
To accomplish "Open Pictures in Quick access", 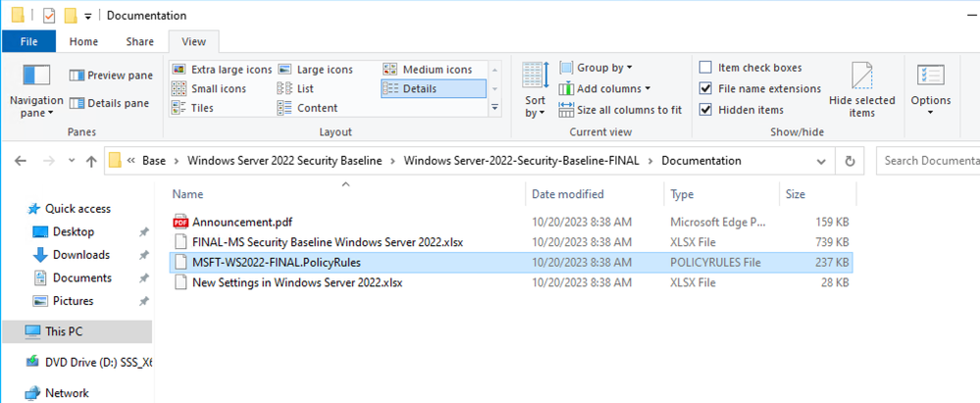I will pos(74,301).
